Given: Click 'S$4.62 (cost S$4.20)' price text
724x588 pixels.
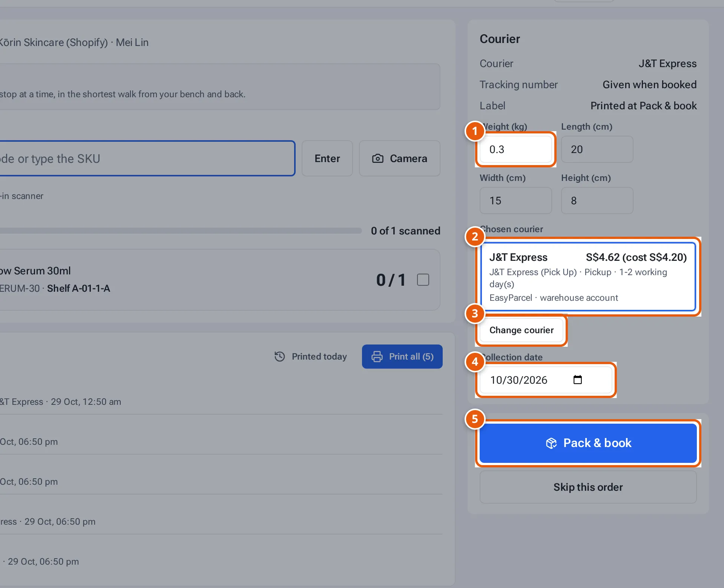Looking at the screenshot, I should [x=636, y=257].
